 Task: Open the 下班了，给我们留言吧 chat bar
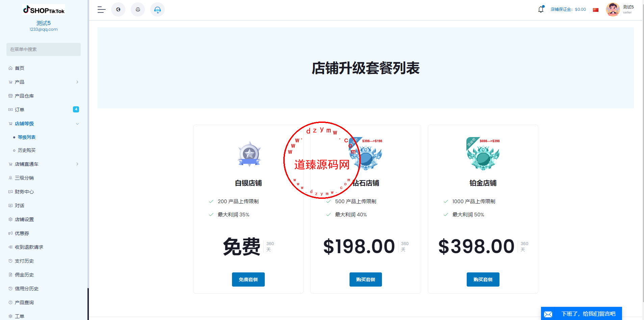pyautogui.click(x=582, y=314)
